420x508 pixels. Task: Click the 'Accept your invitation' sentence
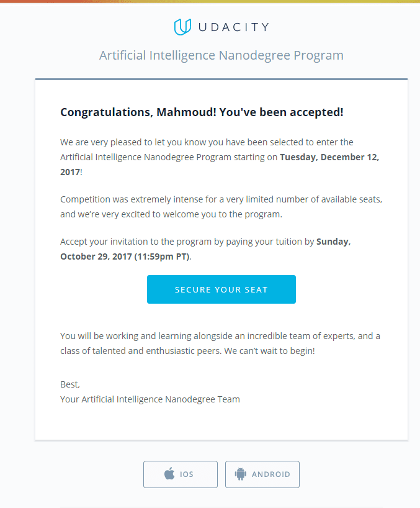click(186, 242)
